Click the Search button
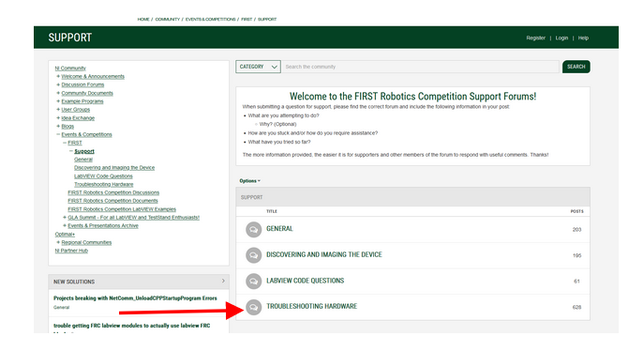This screenshot has height=351, width=644. tap(576, 67)
